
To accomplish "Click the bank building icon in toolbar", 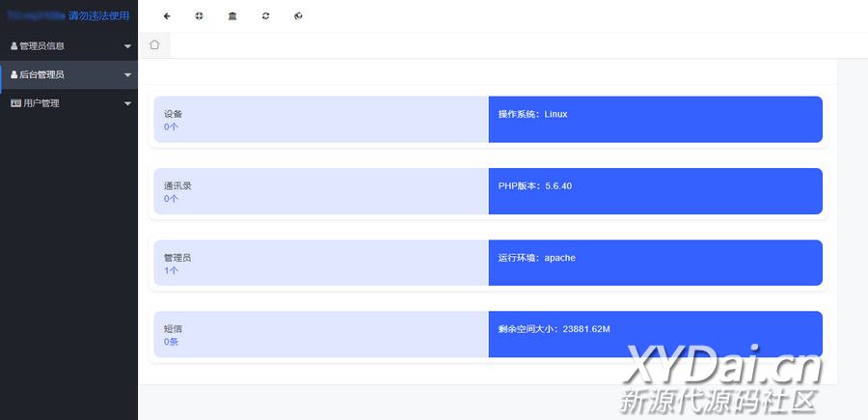I will [231, 16].
